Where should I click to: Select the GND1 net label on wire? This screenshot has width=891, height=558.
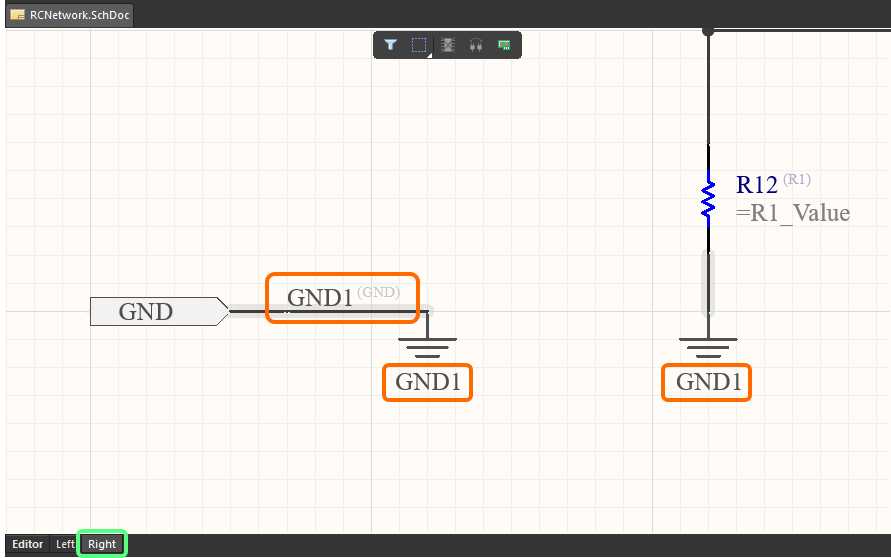tap(320, 298)
